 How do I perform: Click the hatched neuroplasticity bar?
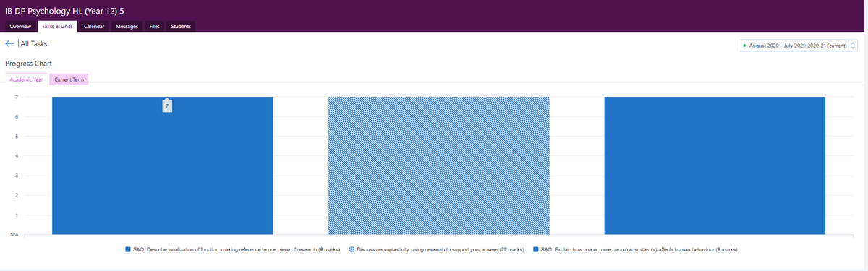click(438, 165)
